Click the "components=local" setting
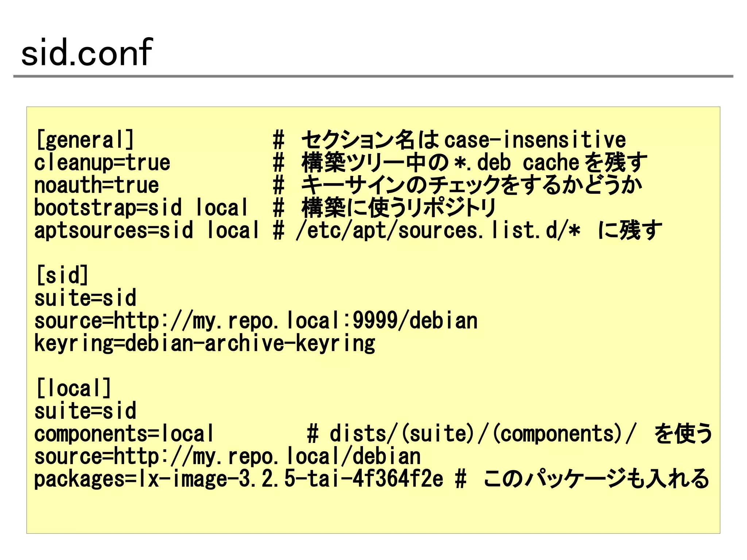 click(124, 434)
